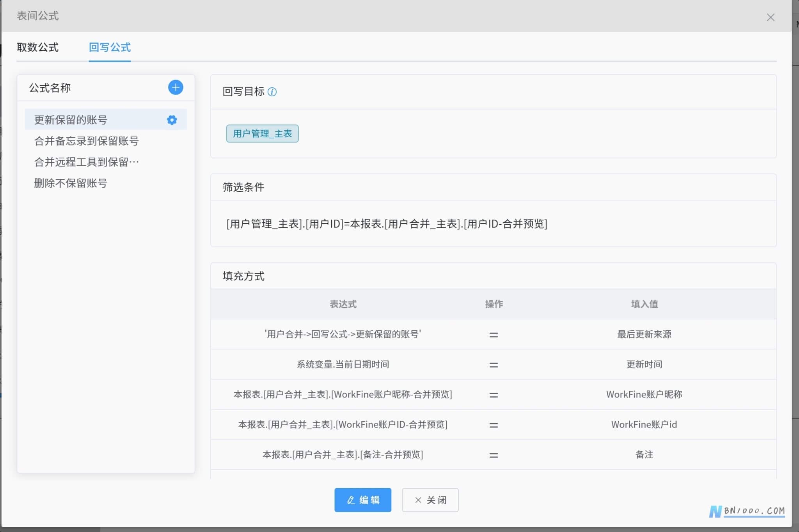
Task: Switch to the 取数公式 tab
Action: 37,47
